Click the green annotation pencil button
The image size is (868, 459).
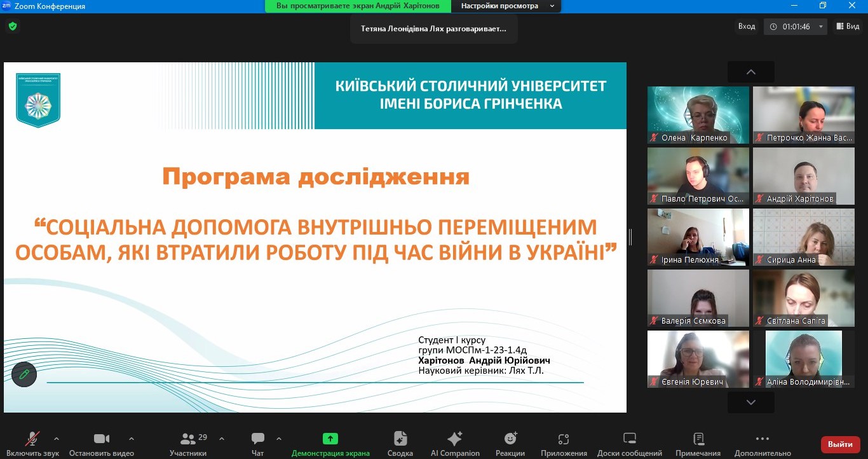pyautogui.click(x=24, y=374)
